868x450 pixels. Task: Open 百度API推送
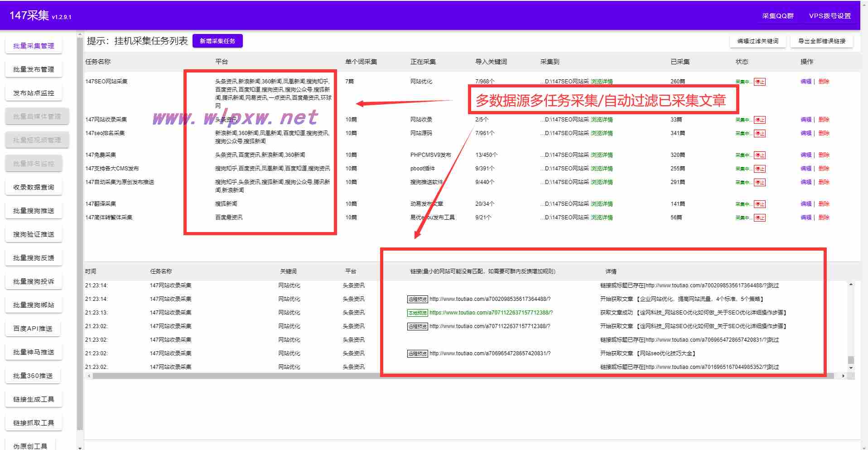tap(34, 329)
